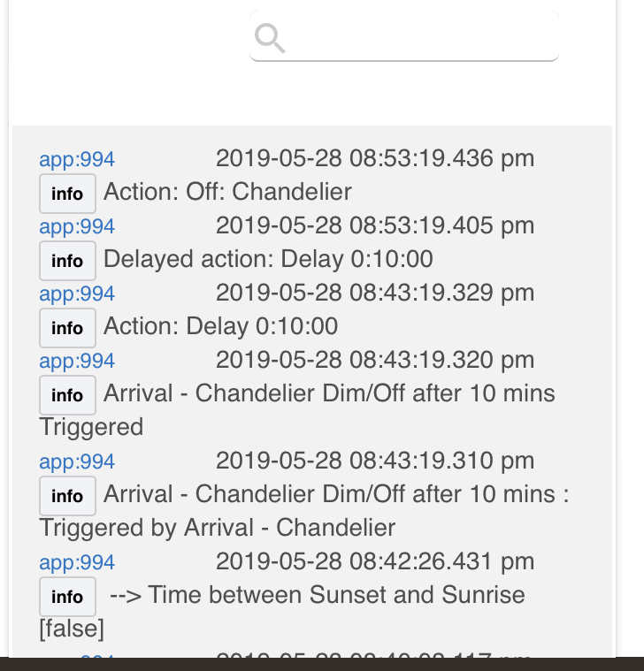
Task: Click info badge beside Time between Sunset entry
Action: [67, 597]
